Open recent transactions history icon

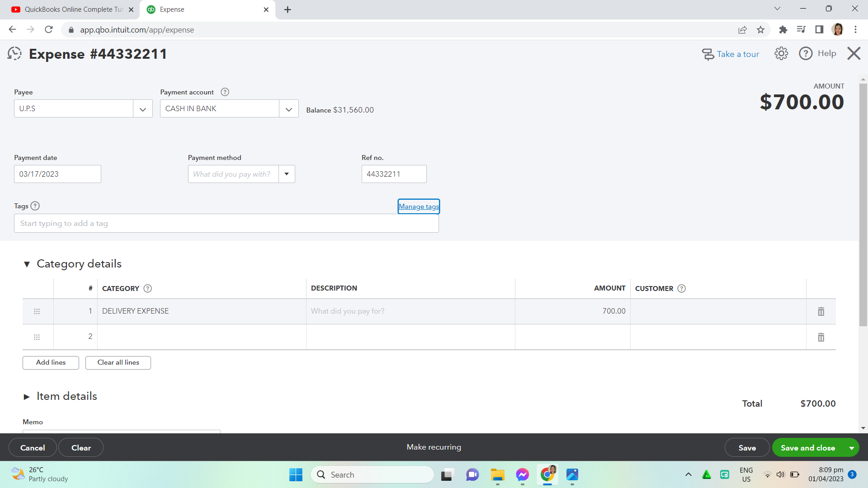pyautogui.click(x=14, y=54)
